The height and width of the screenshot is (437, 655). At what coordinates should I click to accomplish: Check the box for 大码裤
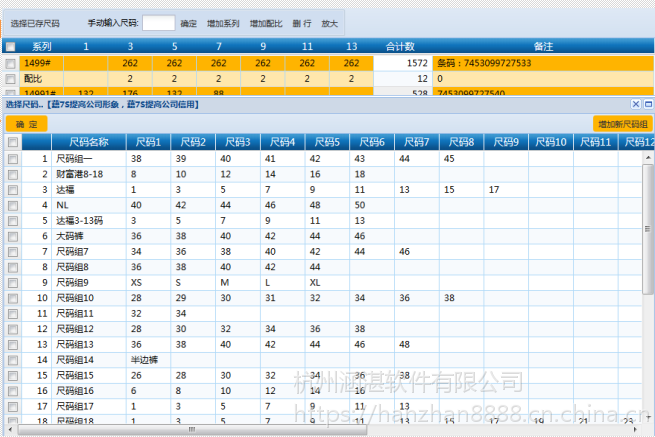[13, 236]
